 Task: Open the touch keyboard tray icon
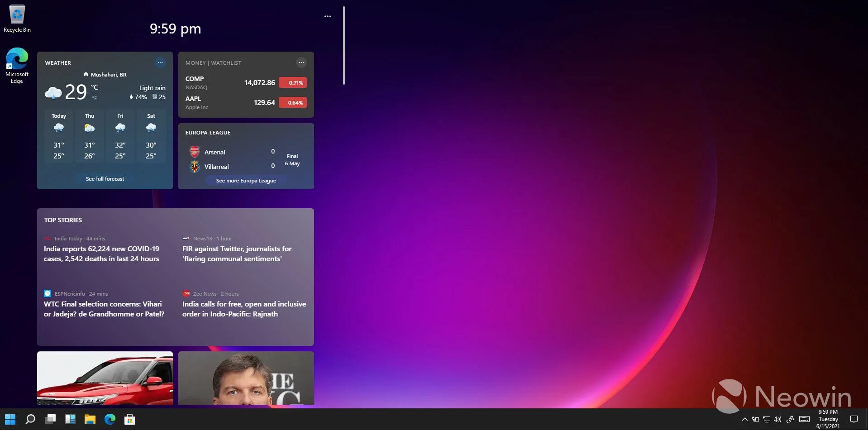(805, 419)
